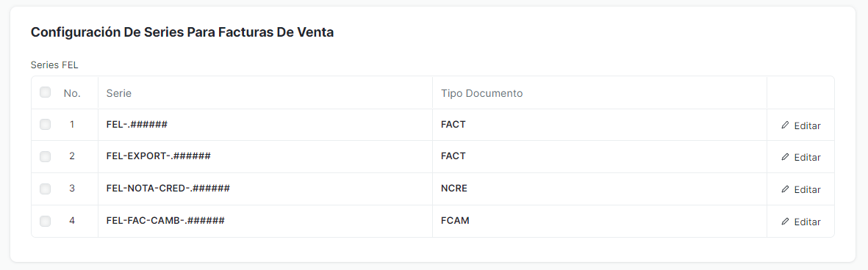The width and height of the screenshot is (868, 270).
Task: Open the FACT document type in row 1
Action: tap(600, 125)
